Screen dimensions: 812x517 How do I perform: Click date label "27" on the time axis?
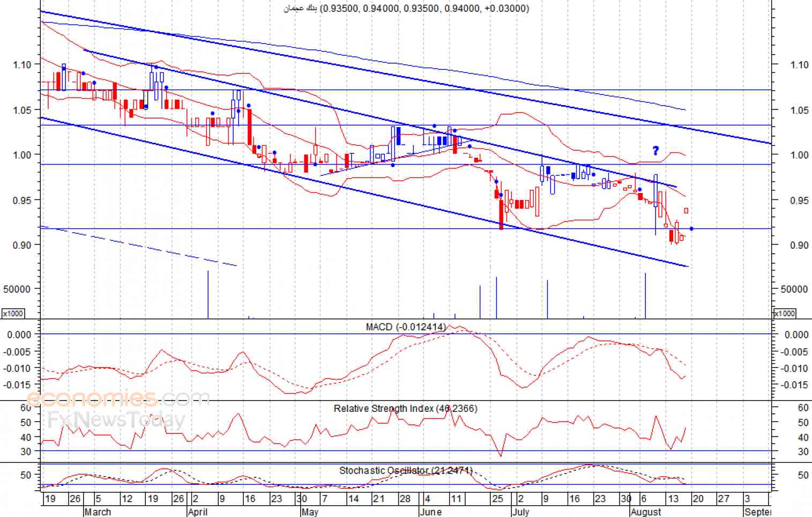point(724,499)
